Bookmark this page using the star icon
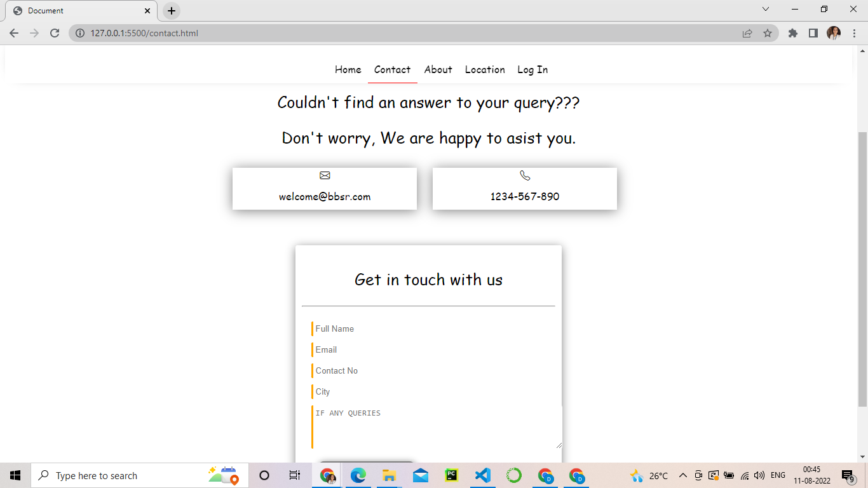 768,33
